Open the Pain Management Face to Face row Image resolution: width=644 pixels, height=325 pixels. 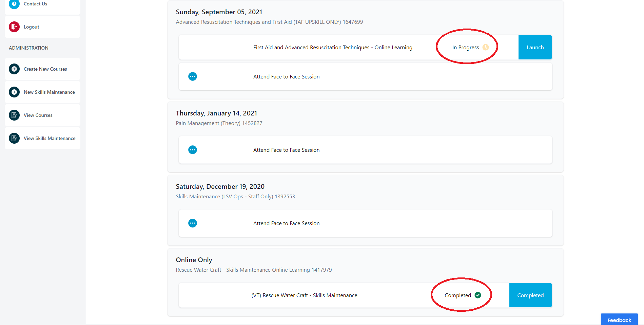366,150
